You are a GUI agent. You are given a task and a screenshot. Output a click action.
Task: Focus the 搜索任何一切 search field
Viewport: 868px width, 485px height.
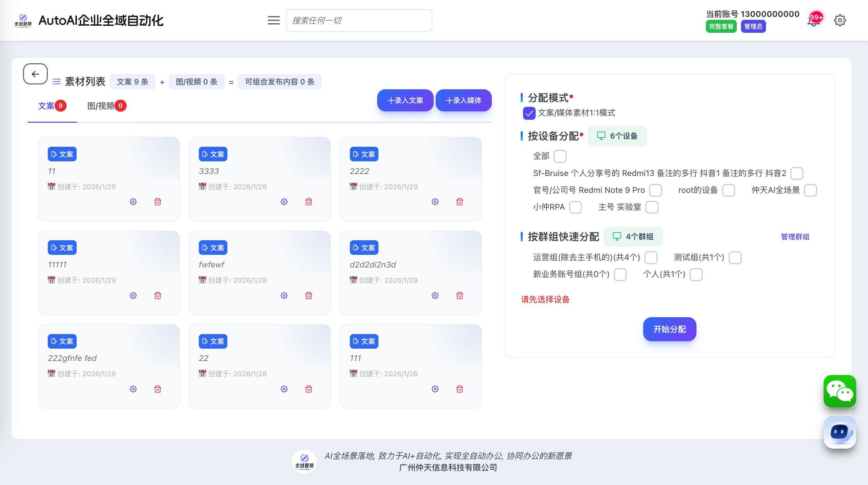pyautogui.click(x=359, y=20)
